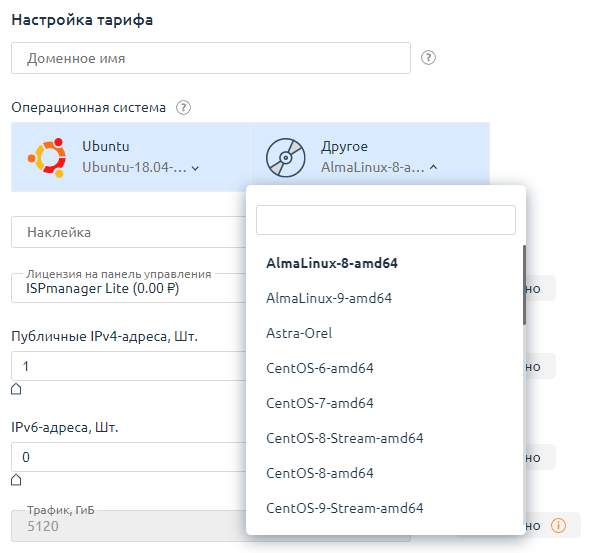Screen dimensions: 589x553
Task: Click the Доменное имя input field
Action: tap(211, 58)
